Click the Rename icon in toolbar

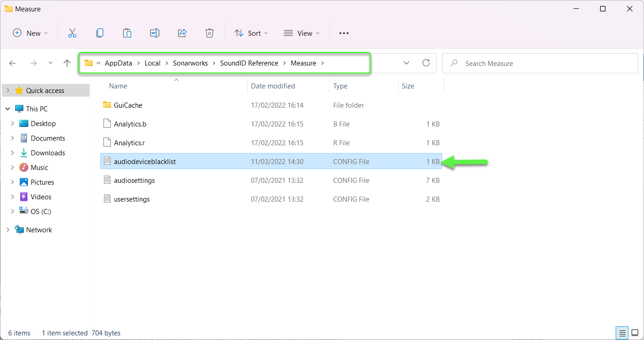pos(155,33)
